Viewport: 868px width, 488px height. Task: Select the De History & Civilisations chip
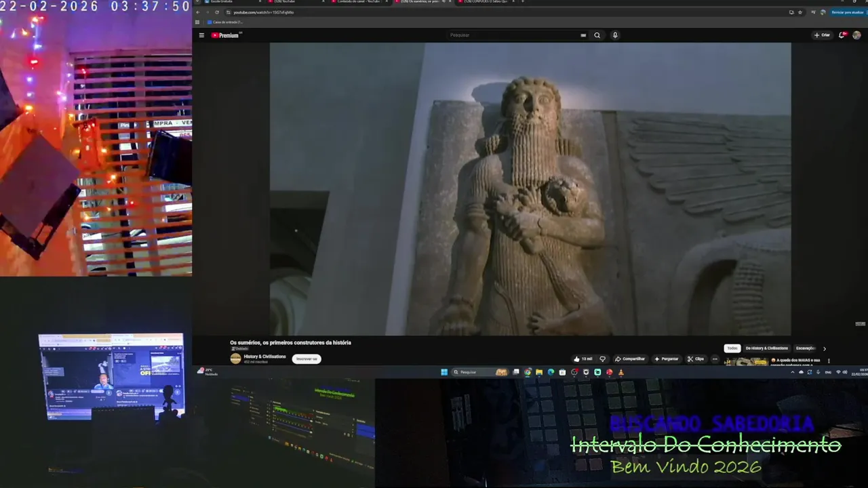pyautogui.click(x=767, y=348)
